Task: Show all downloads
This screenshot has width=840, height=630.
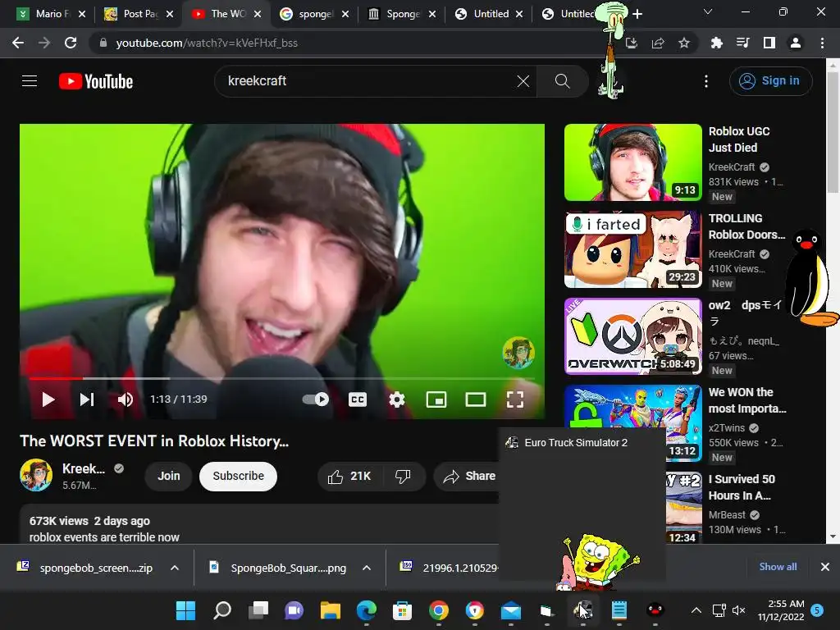Action: click(778, 567)
